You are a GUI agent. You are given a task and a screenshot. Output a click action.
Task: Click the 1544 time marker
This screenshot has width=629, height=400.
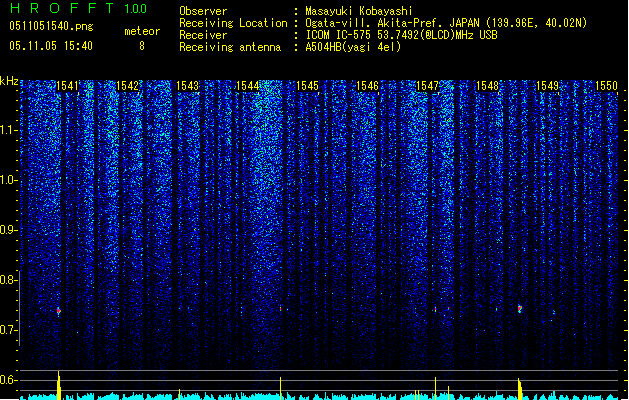(248, 86)
